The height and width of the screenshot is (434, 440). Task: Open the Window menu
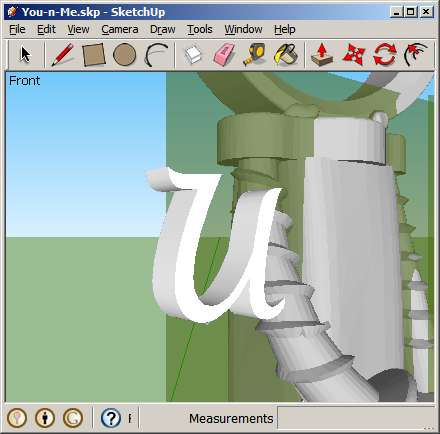[243, 29]
